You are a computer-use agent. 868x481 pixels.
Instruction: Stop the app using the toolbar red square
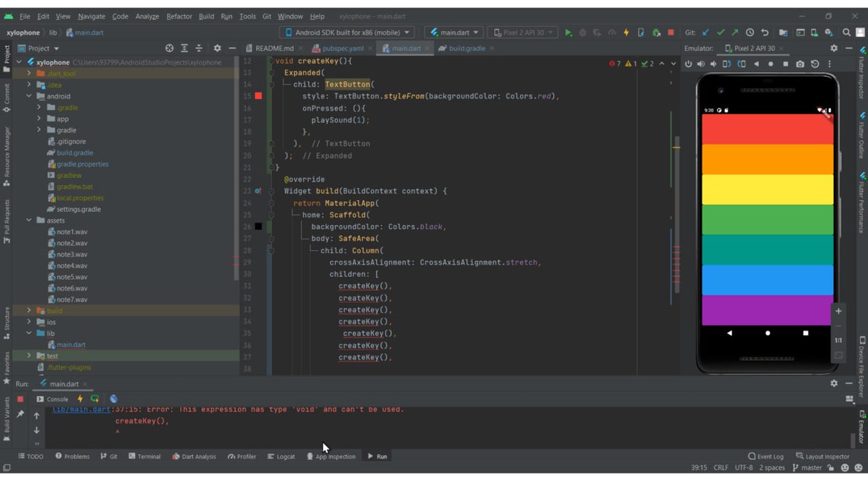point(671,33)
